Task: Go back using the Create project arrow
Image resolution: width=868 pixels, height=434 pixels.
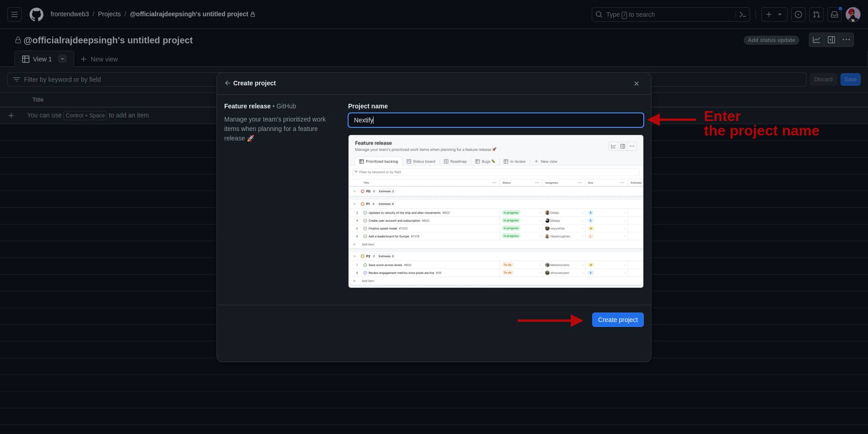Action: point(227,83)
